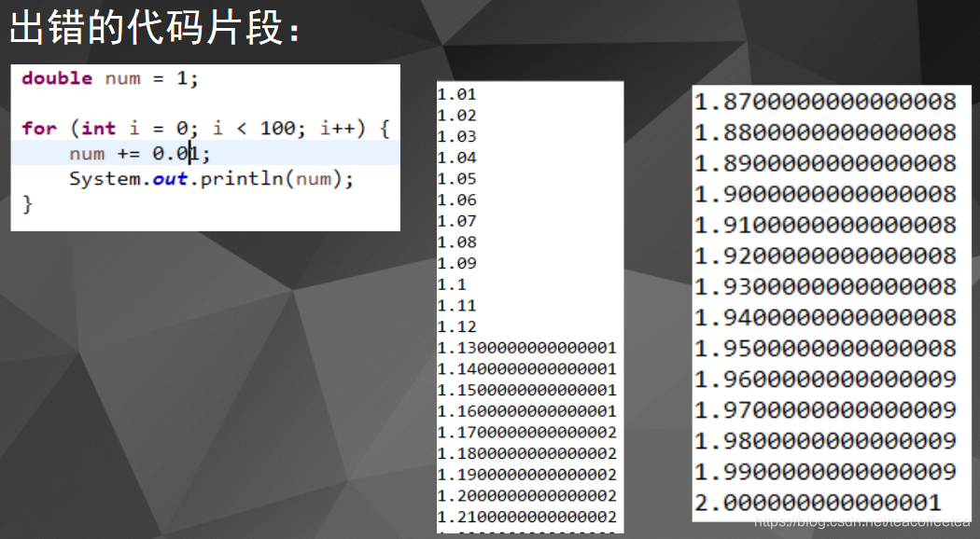This screenshot has width=980, height=539.
Task: Click output 1.2100000000000002
Action: click(x=527, y=518)
